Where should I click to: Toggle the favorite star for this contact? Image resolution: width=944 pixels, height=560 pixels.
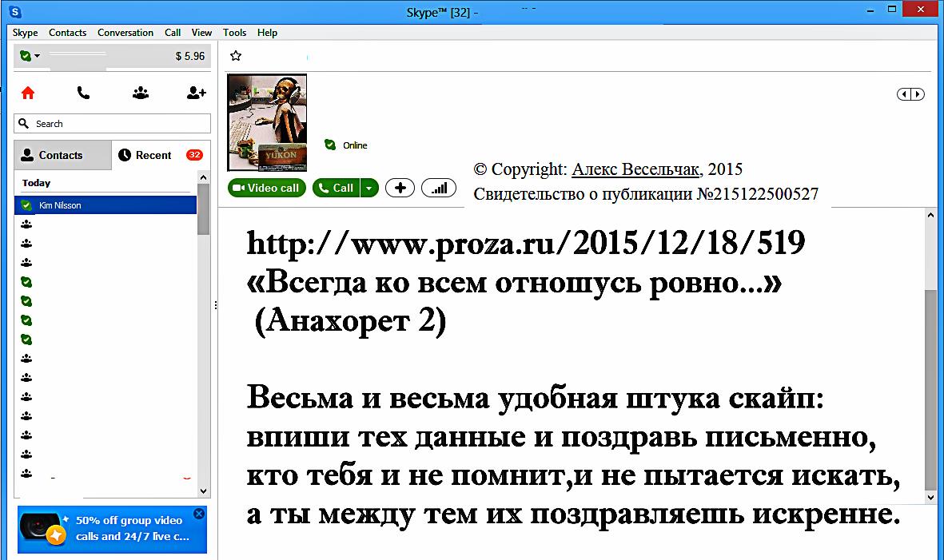point(236,56)
